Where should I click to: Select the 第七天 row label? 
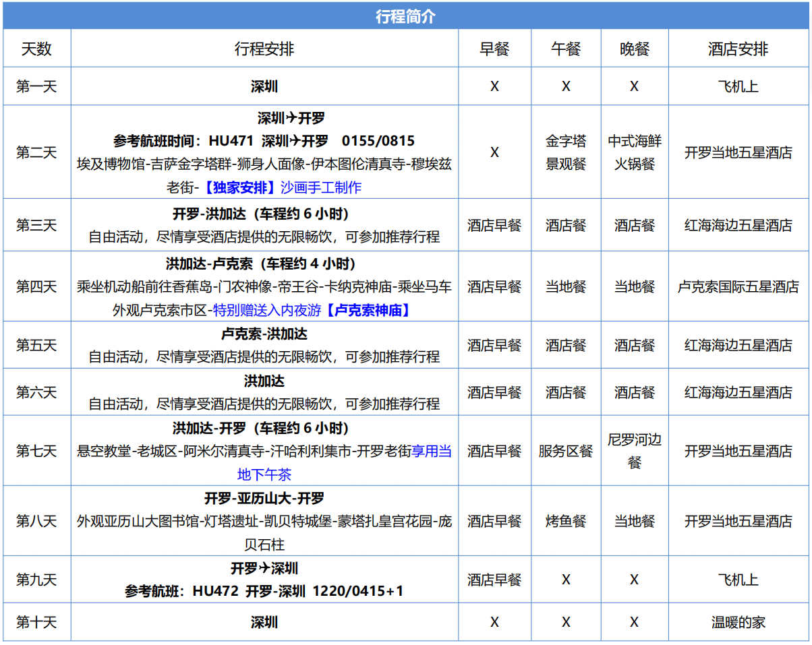click(x=36, y=451)
